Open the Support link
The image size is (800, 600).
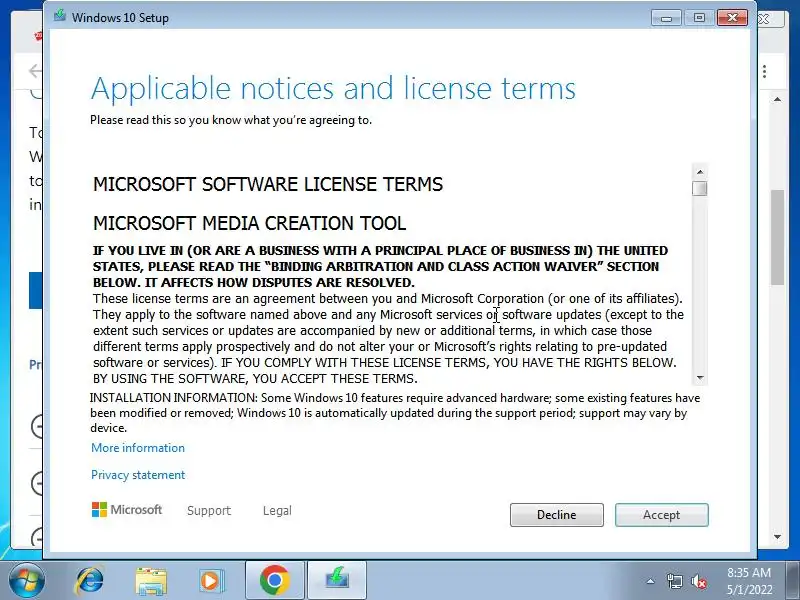[209, 511]
